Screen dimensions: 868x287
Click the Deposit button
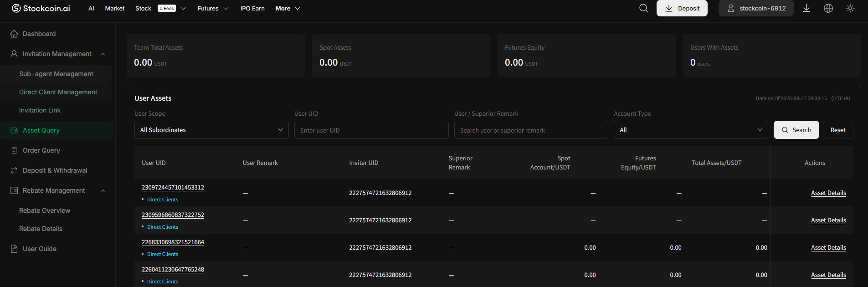[682, 8]
